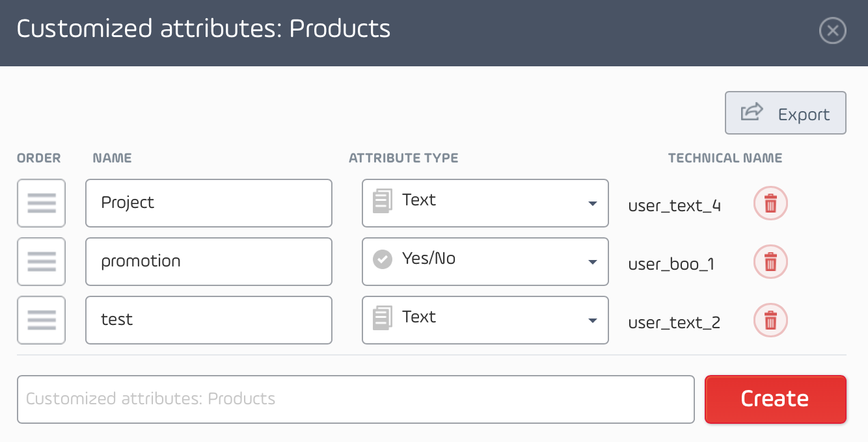Select technical name user_text_2
Image resolution: width=868 pixels, height=442 pixels.
[x=675, y=323]
